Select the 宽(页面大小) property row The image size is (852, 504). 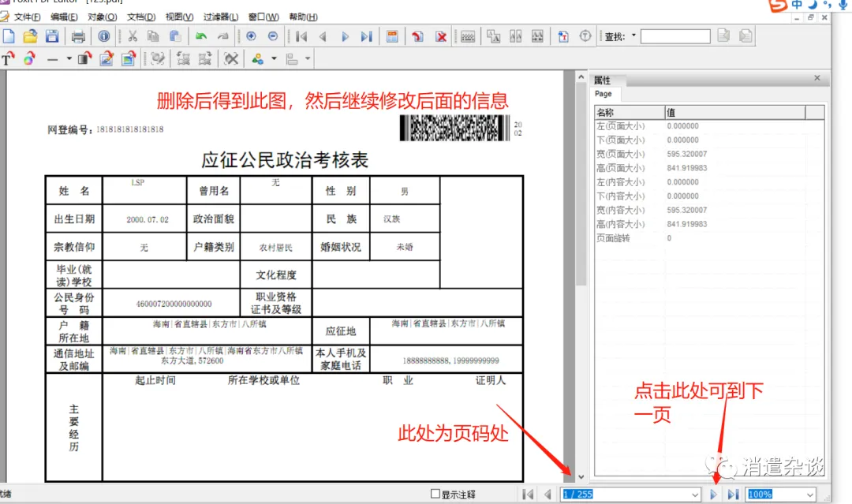click(709, 155)
